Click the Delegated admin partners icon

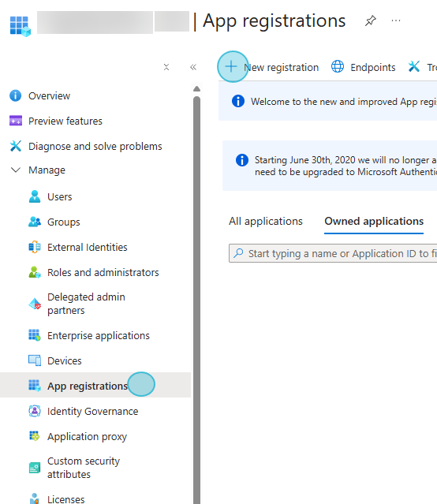[35, 304]
